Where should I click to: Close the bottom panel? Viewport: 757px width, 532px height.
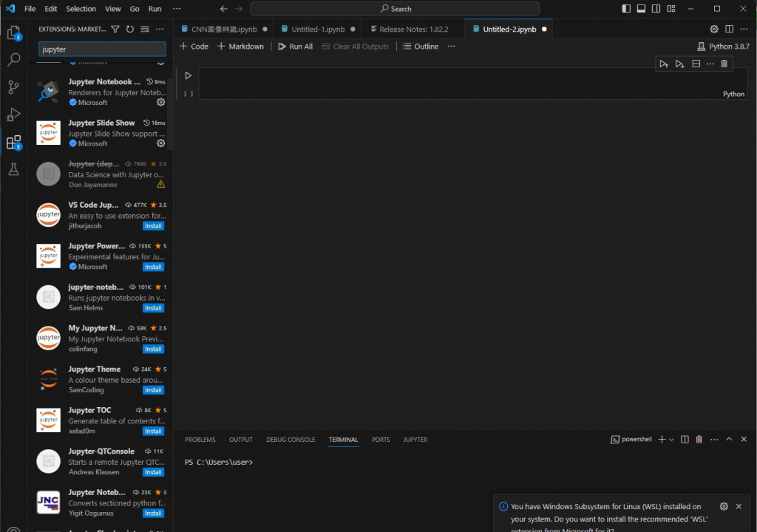(x=744, y=440)
